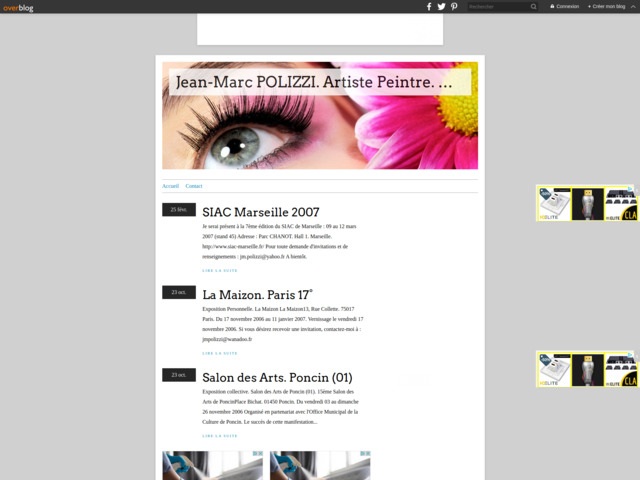Click AdChoices icon on upper sidebar ad

[631, 189]
